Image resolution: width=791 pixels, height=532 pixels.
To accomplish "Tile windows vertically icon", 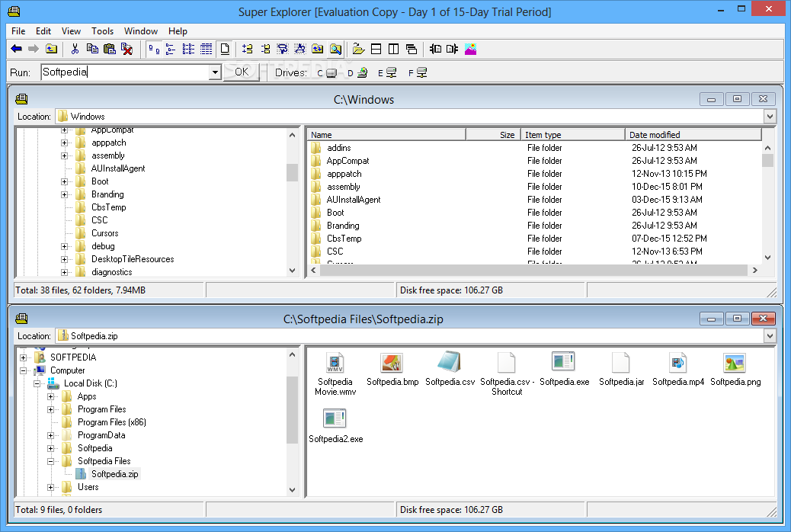I will (x=393, y=49).
